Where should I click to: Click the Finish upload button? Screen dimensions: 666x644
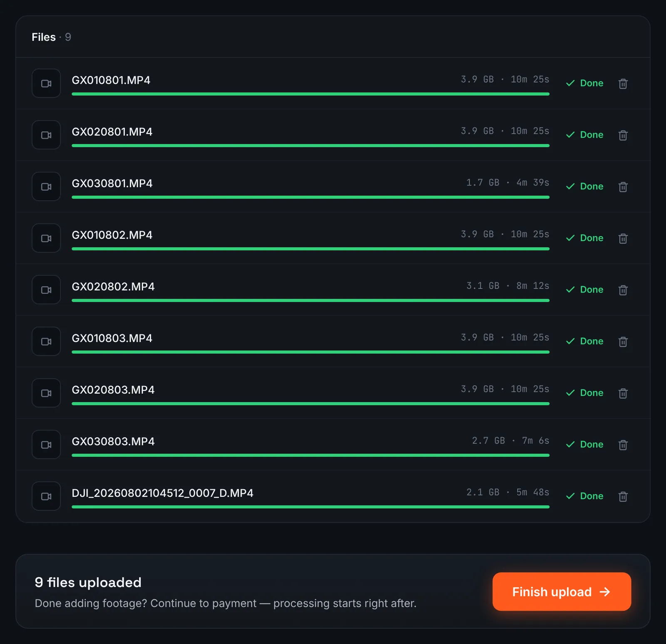point(562,592)
